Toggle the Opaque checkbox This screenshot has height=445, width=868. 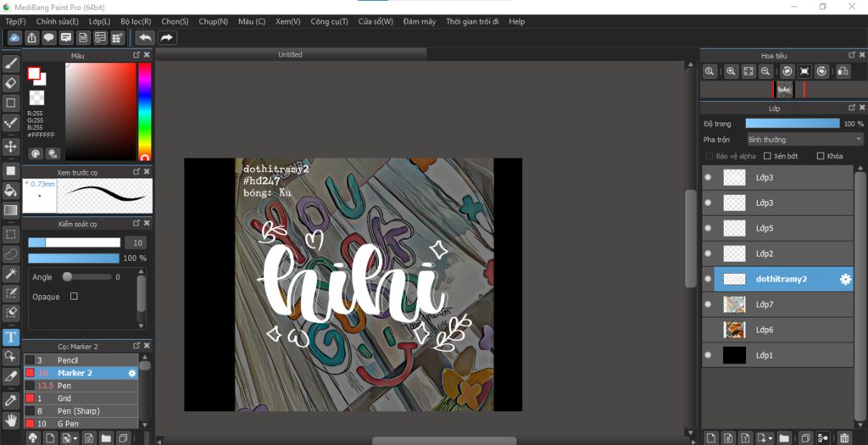(x=74, y=297)
